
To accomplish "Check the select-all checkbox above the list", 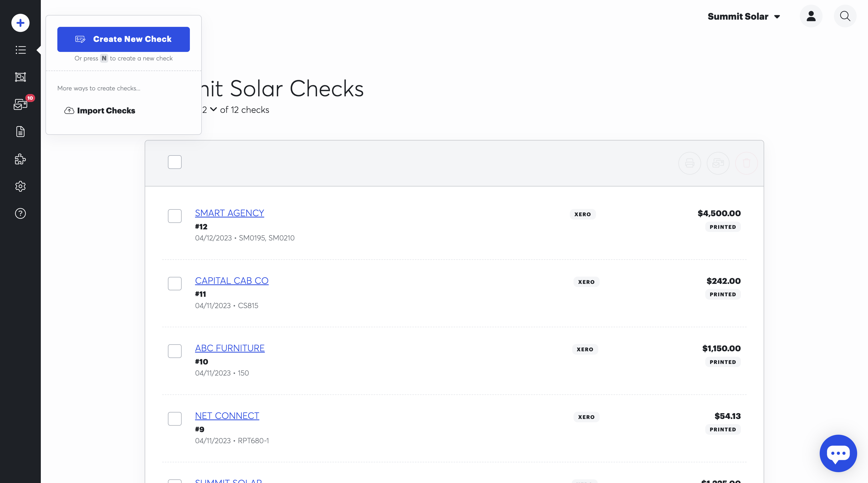I will (175, 162).
